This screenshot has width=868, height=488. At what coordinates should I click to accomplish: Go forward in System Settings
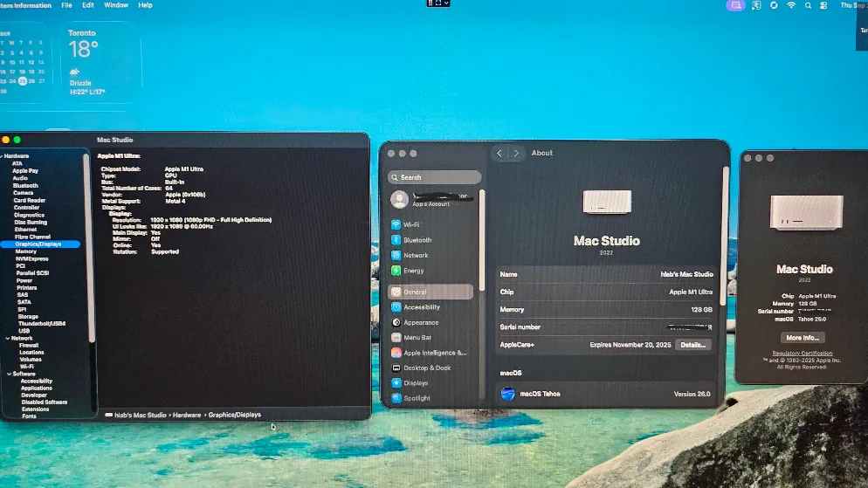[x=516, y=154]
